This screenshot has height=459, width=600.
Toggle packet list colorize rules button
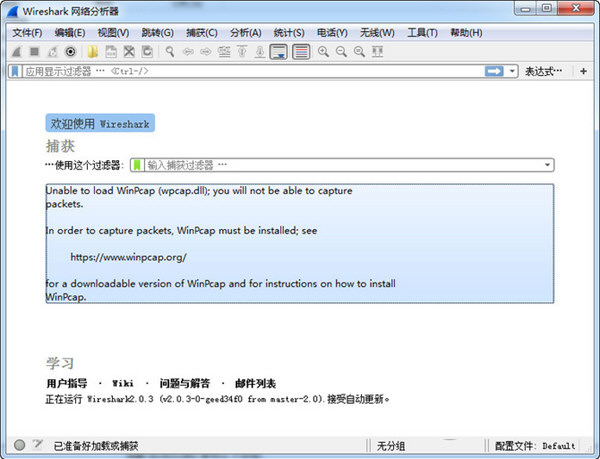click(301, 51)
